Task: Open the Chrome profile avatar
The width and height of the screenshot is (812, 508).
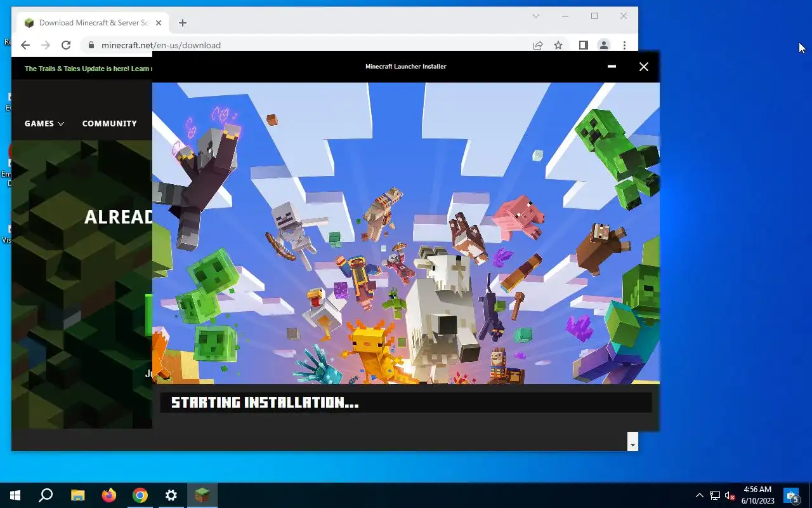Action: point(604,45)
